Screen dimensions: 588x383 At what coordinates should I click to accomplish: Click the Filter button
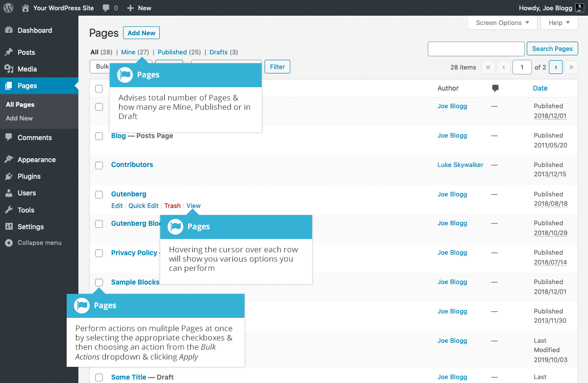[277, 67]
